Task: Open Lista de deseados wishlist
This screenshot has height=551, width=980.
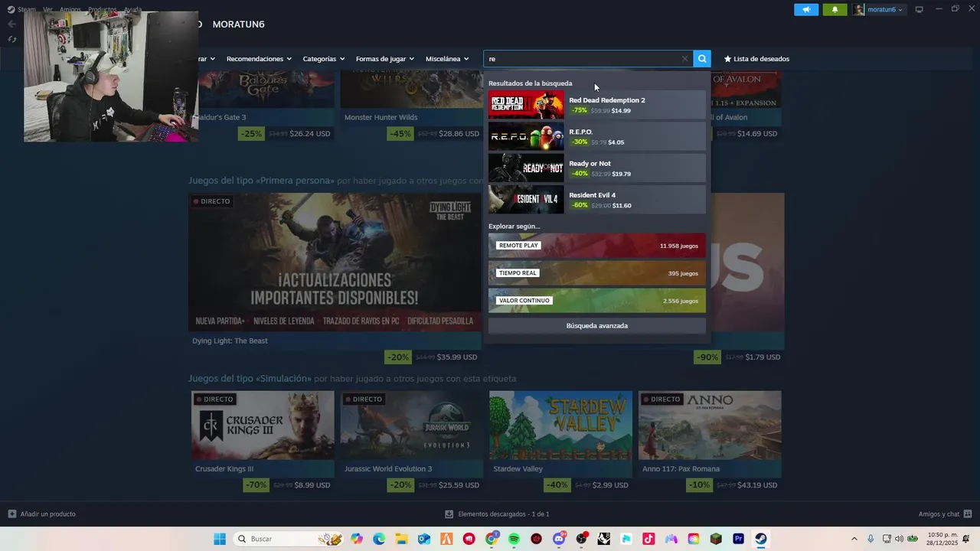Action: [756, 59]
